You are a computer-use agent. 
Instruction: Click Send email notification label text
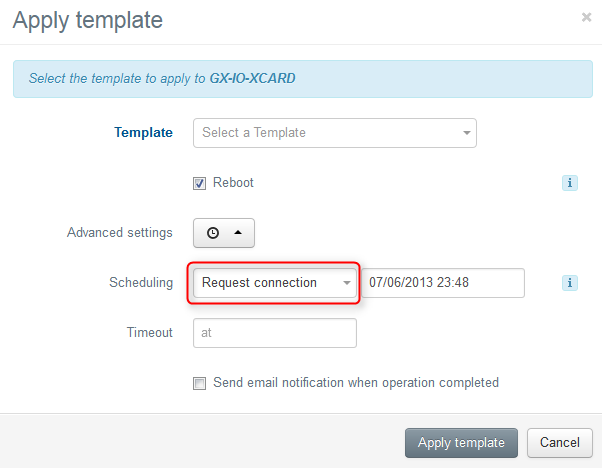point(356,382)
